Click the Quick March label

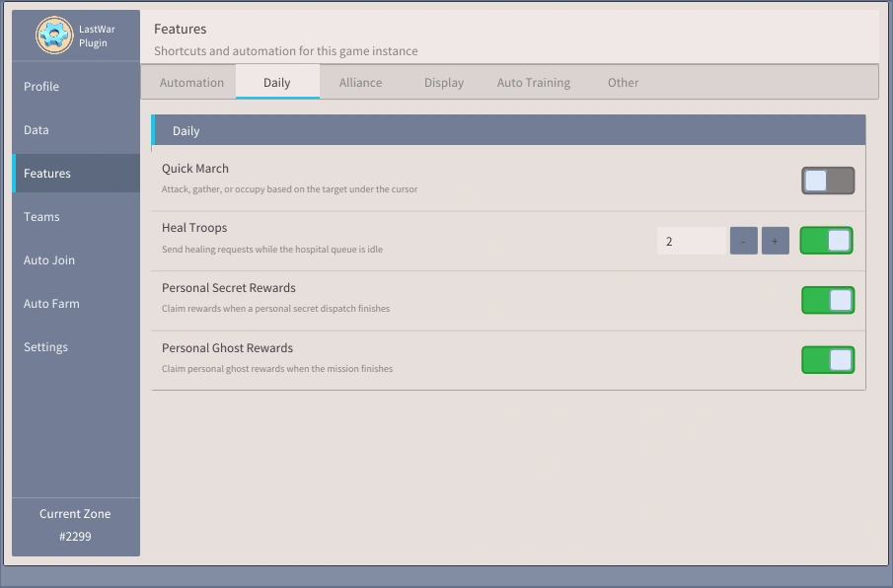[x=194, y=169]
